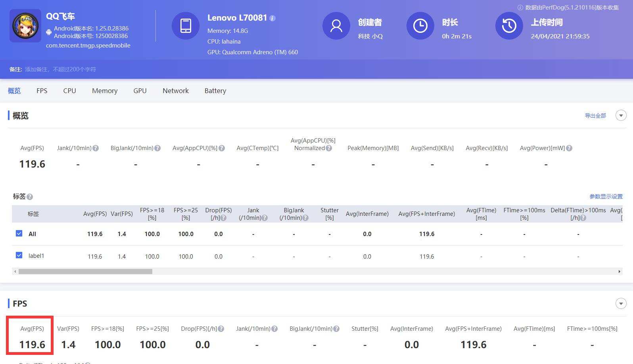
Task: Open the Memory tab
Action: 105,91
